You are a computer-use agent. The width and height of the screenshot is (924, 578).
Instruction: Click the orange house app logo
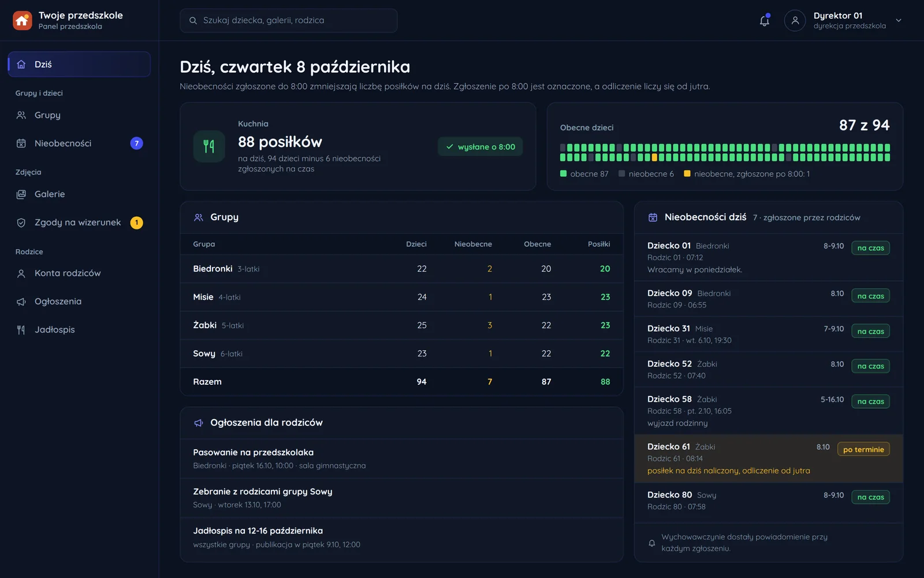[22, 20]
